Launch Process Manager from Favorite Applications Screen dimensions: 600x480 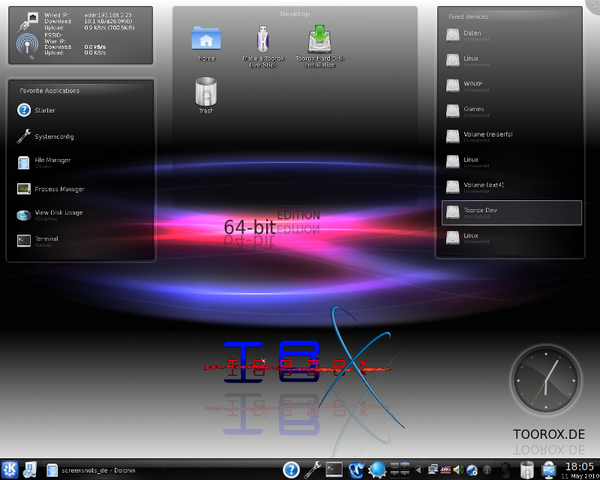click(59, 188)
